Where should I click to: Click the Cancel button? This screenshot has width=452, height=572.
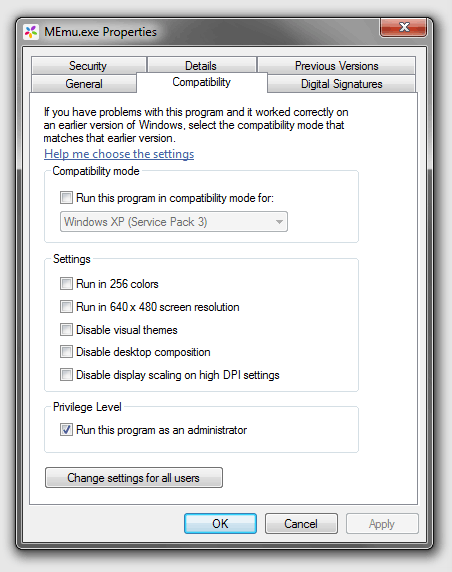301,523
